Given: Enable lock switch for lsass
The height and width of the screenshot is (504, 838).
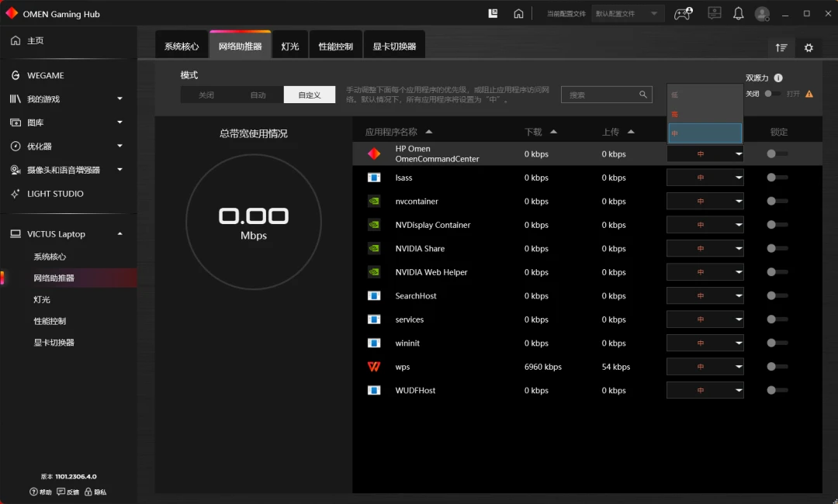Looking at the screenshot, I should [x=777, y=178].
